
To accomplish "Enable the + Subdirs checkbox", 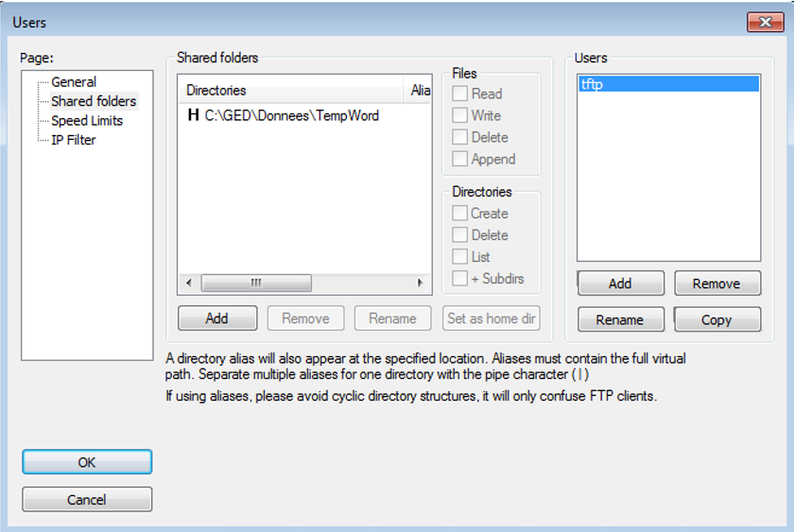I will click(460, 279).
